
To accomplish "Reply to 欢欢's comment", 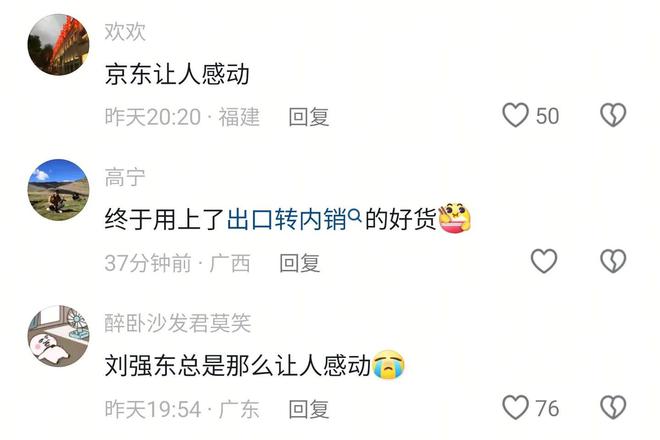I will click(309, 117).
